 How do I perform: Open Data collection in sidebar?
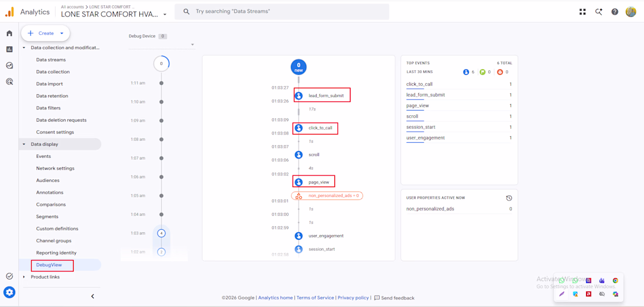53,72
